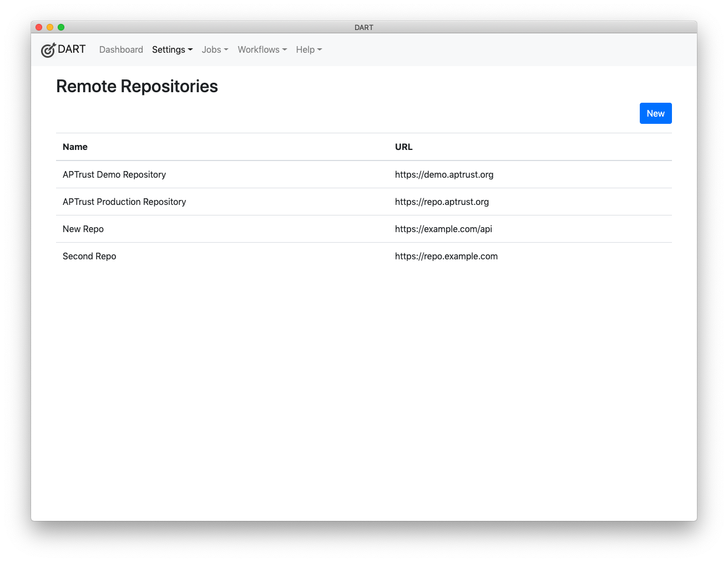Navigate to the Dashboard menu item
This screenshot has width=728, height=562.
pyautogui.click(x=121, y=49)
